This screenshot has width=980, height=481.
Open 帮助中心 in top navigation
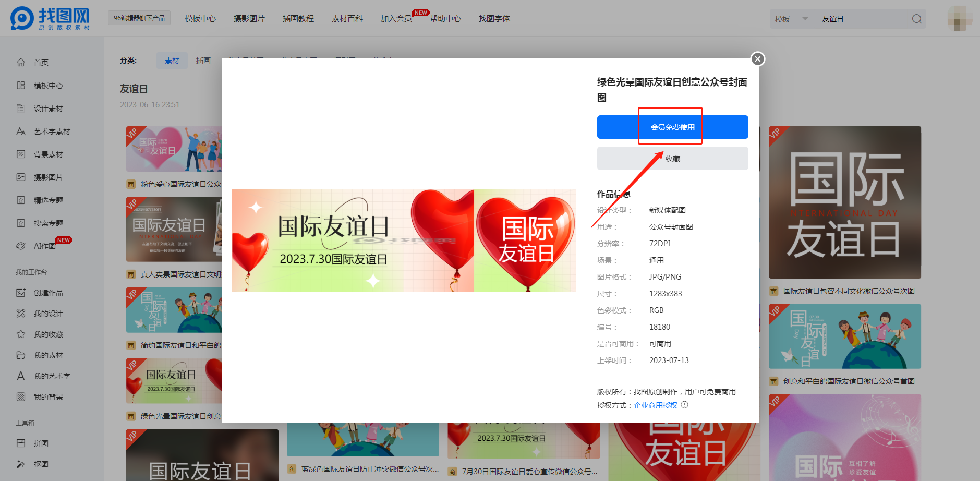445,19
